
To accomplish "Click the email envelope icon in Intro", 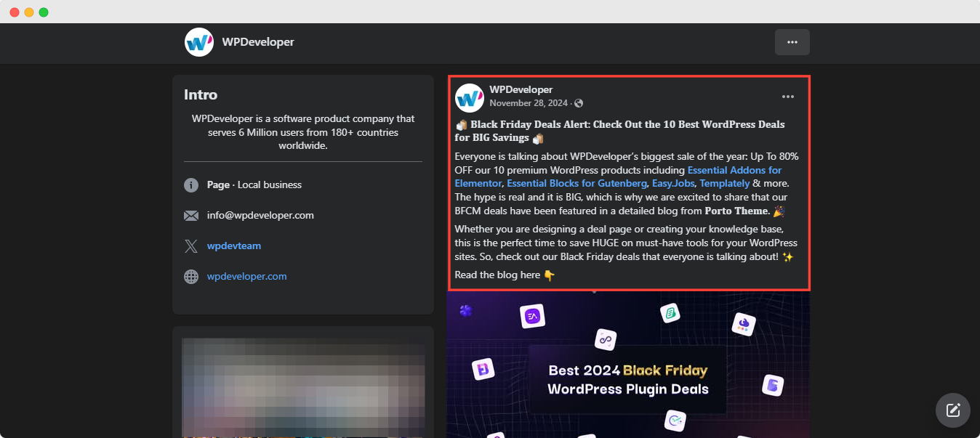I will (191, 216).
